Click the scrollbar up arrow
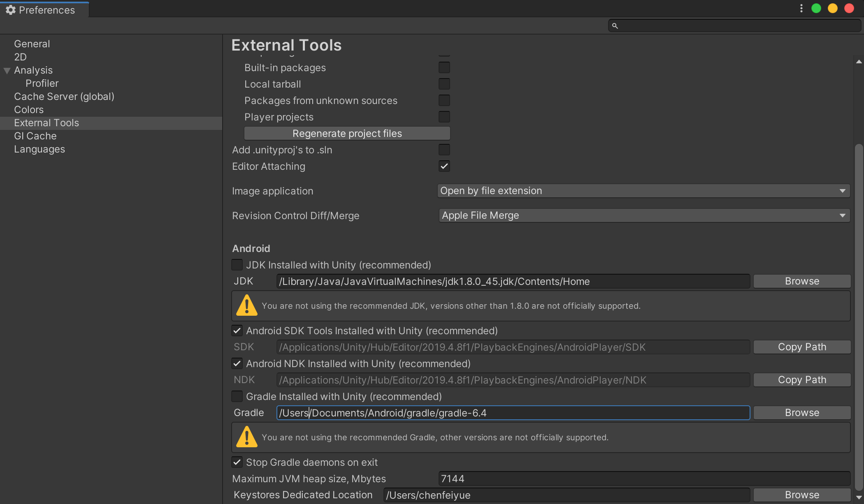The image size is (864, 504). pyautogui.click(x=858, y=61)
